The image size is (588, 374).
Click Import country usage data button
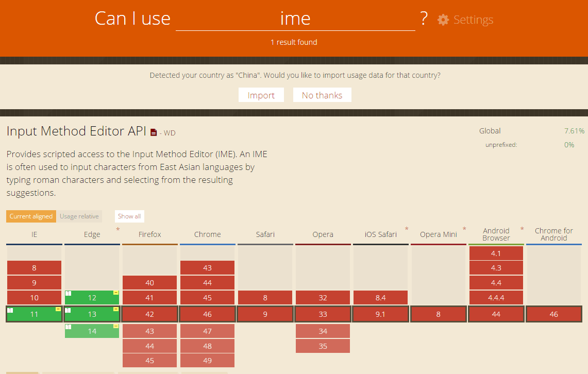pos(261,95)
